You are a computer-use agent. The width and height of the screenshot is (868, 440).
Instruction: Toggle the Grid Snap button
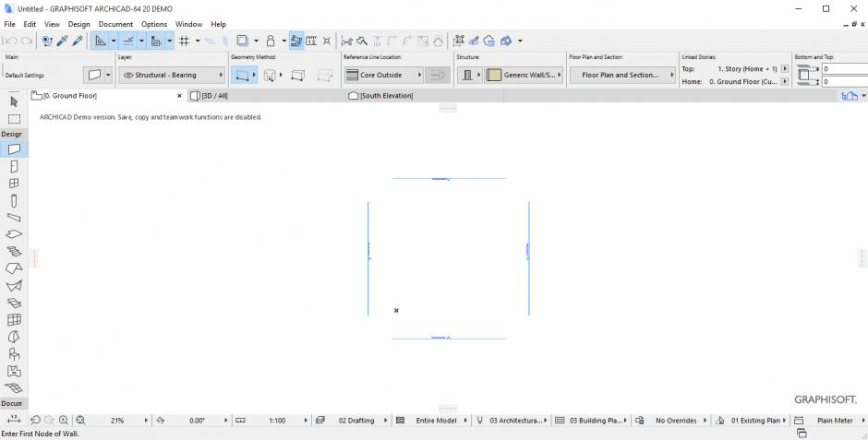pos(185,41)
